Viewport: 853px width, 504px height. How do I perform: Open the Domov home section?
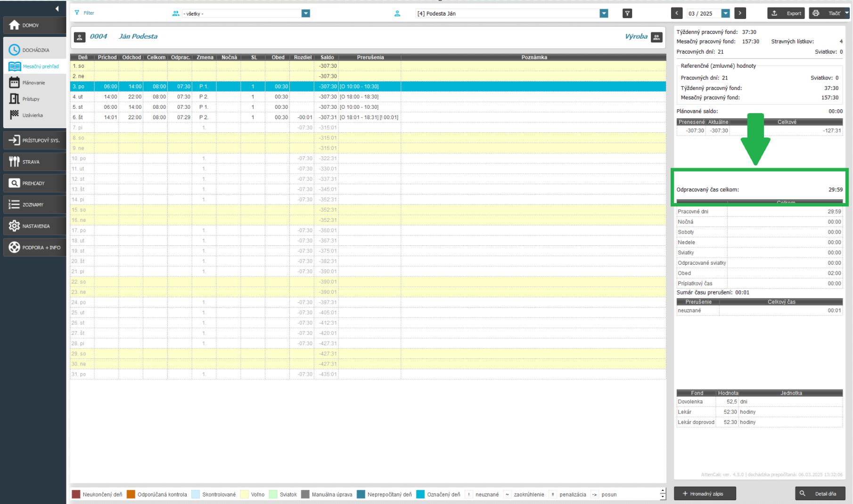coord(34,25)
